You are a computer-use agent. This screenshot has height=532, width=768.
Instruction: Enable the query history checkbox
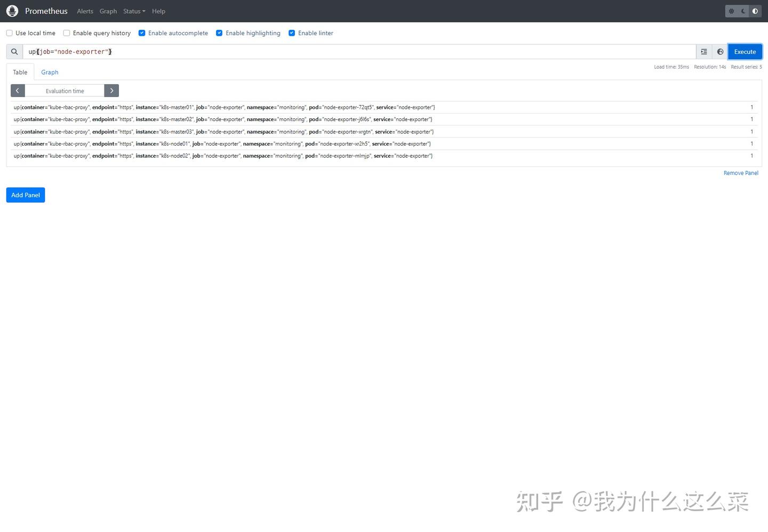coord(66,33)
